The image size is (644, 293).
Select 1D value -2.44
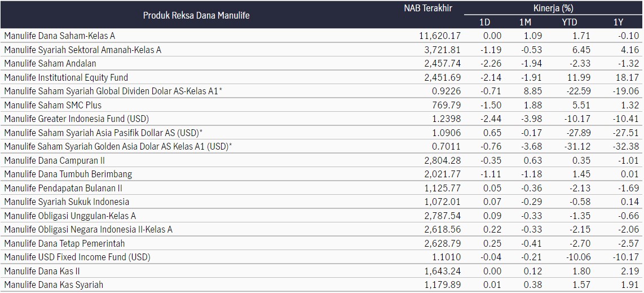coord(491,119)
